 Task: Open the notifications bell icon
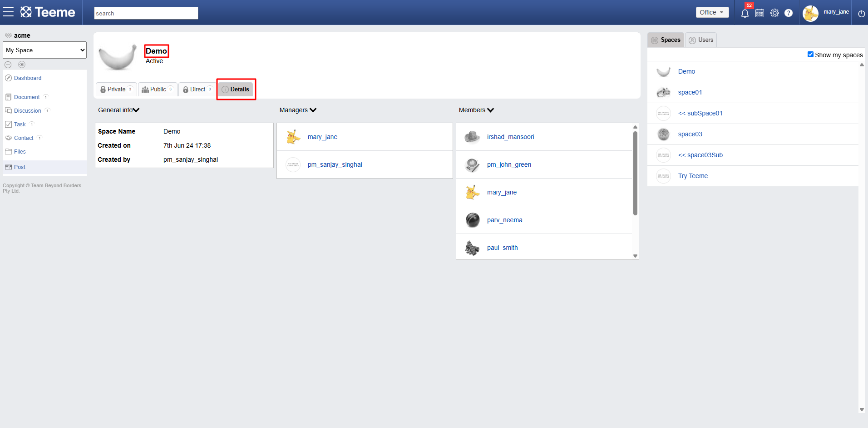pos(745,13)
